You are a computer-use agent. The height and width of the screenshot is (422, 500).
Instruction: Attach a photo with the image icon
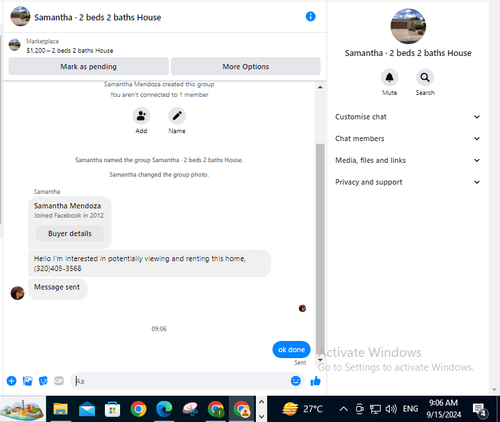tap(27, 381)
